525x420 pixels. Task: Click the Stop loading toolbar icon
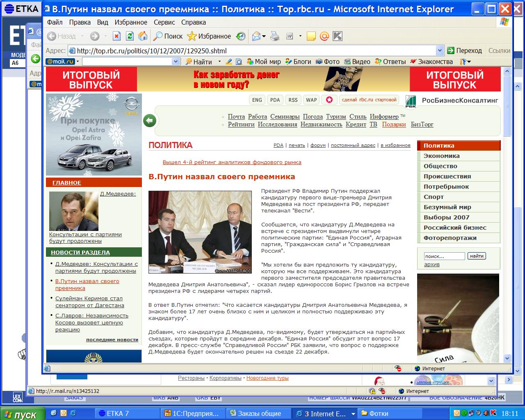116,37
